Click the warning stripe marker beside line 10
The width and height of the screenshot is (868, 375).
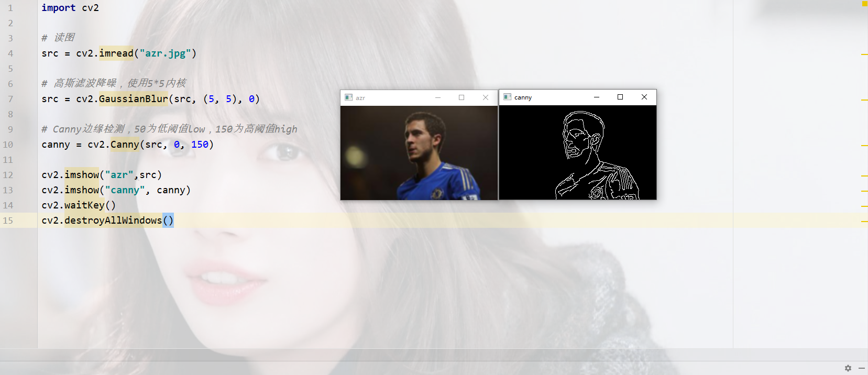(864, 145)
